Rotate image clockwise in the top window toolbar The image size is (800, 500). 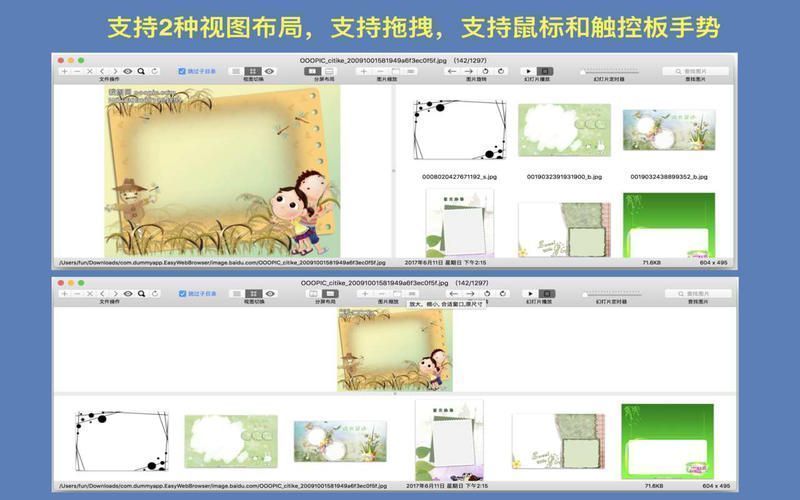pos(500,72)
